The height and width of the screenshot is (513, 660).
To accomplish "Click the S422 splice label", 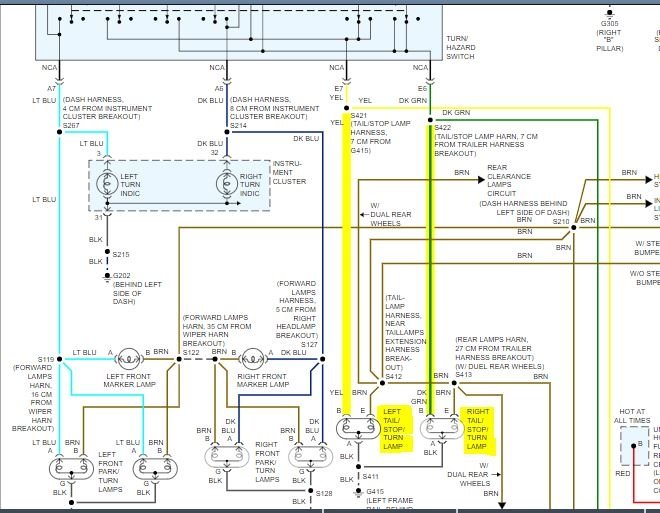I will coord(443,128).
